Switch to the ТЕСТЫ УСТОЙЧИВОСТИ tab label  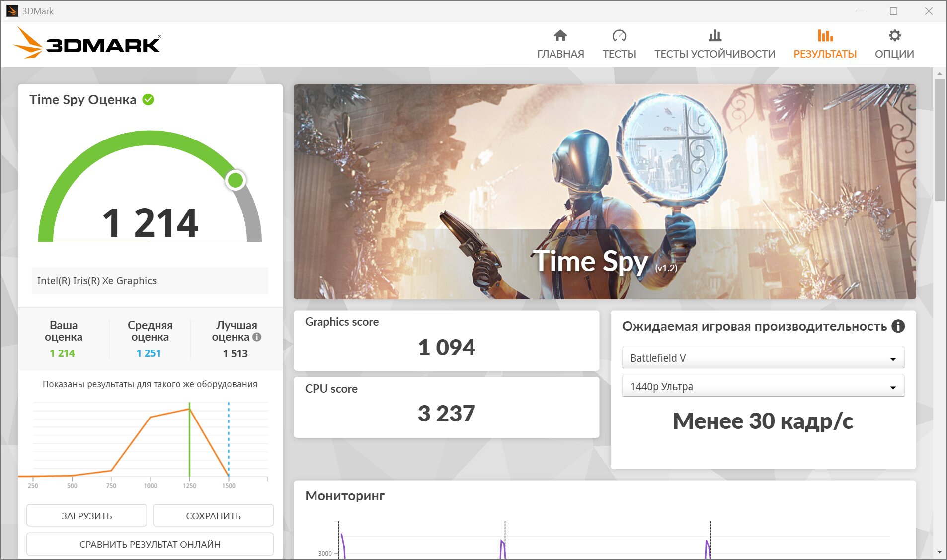[x=714, y=54]
